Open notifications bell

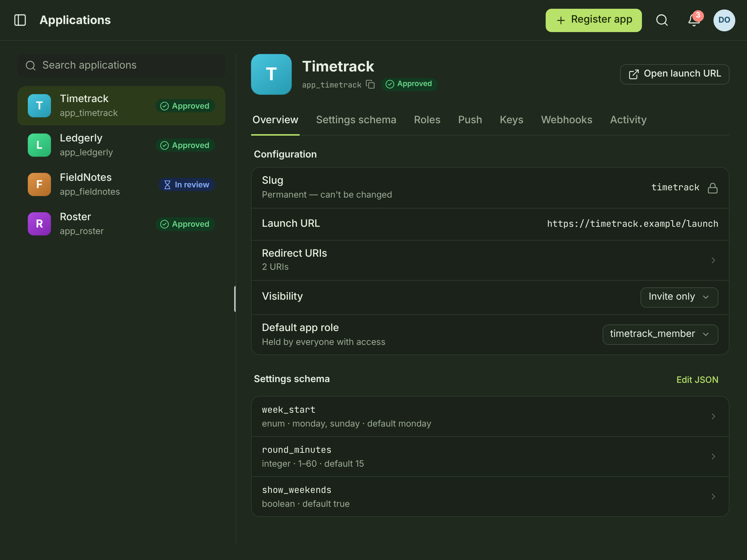[694, 20]
